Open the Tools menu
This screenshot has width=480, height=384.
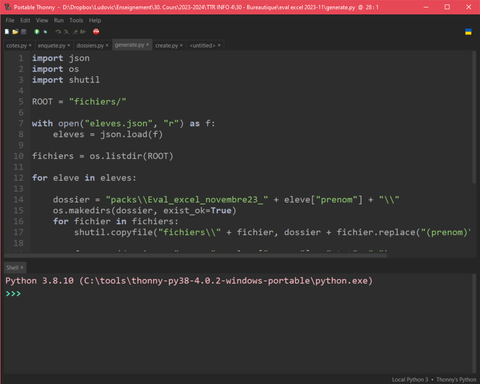click(x=76, y=20)
